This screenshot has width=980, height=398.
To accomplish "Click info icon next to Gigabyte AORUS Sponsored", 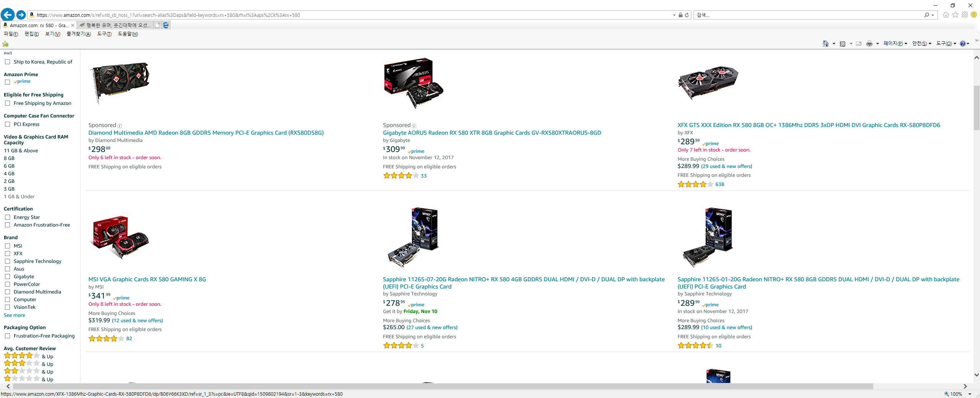I will coord(414,126).
